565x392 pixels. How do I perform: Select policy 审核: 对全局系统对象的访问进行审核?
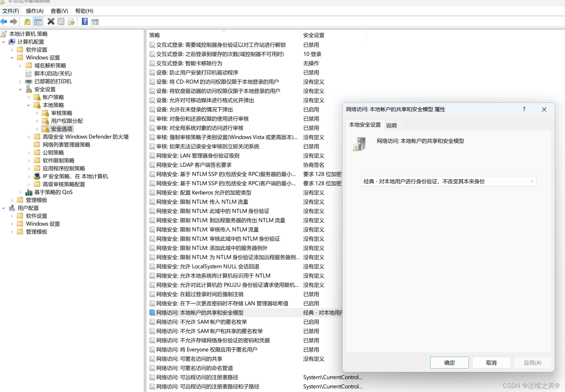[200, 128]
